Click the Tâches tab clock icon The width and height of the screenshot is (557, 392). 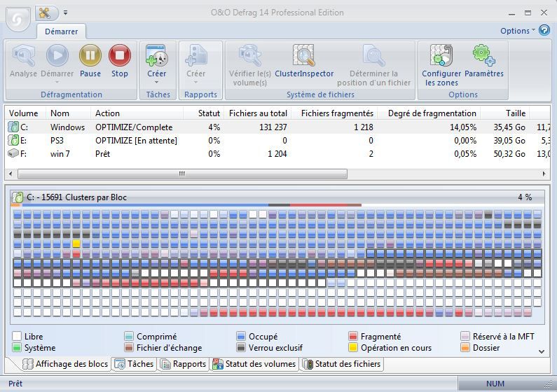pyautogui.click(x=120, y=364)
